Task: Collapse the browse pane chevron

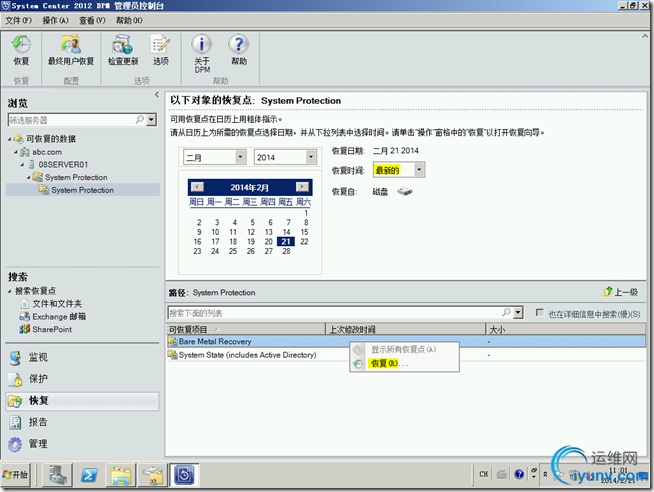Action: click(157, 95)
